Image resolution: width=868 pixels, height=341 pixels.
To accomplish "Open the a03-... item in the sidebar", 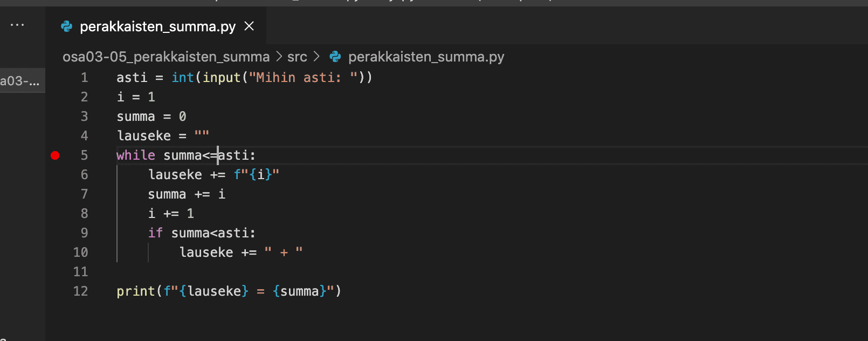I will [x=20, y=81].
